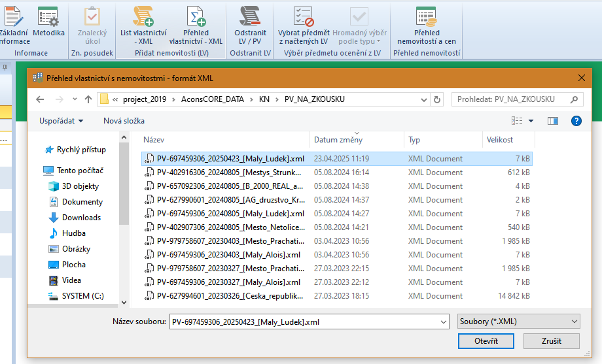Click Odstranit LV / PV icon
Image resolution: width=602 pixels, height=364 pixels.
[x=250, y=25]
